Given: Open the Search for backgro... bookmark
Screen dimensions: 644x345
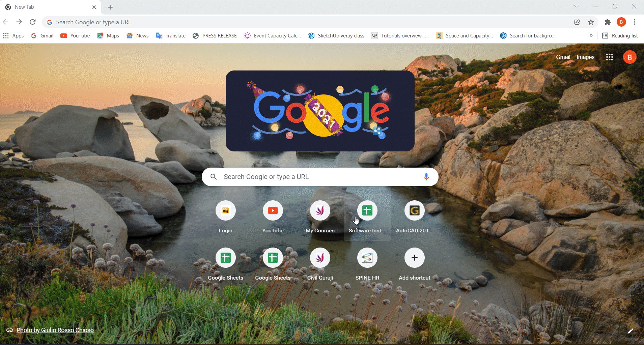Looking at the screenshot, I should (528, 35).
